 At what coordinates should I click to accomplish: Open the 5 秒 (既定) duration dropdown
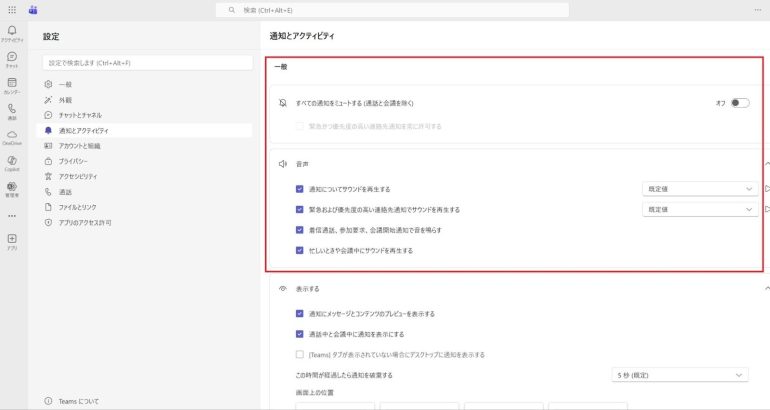tap(680, 375)
